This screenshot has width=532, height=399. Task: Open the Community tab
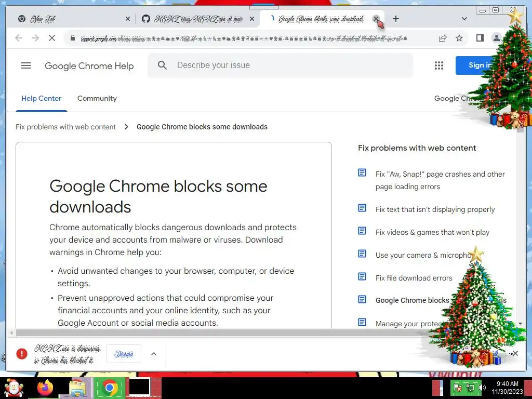pyautogui.click(x=97, y=98)
